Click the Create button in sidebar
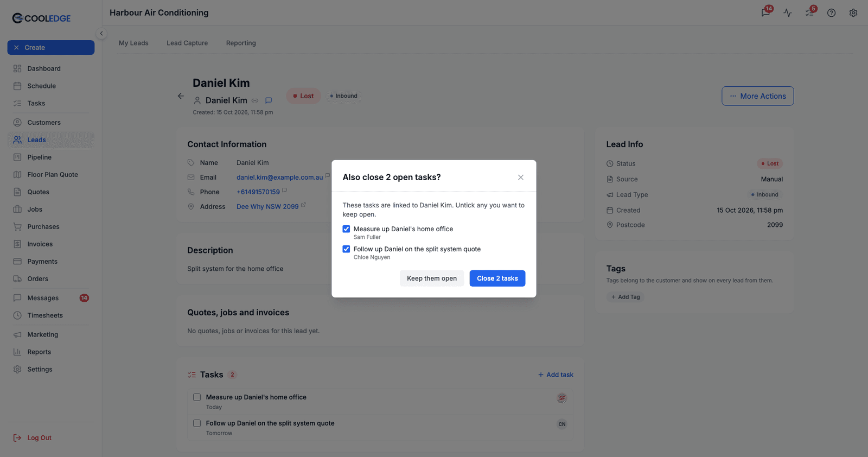 click(51, 48)
